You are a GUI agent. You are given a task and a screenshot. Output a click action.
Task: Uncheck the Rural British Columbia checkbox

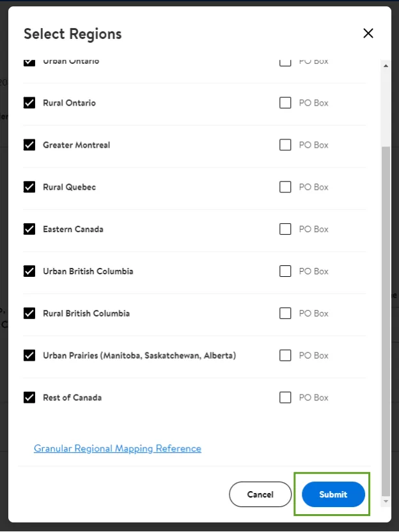(x=29, y=313)
